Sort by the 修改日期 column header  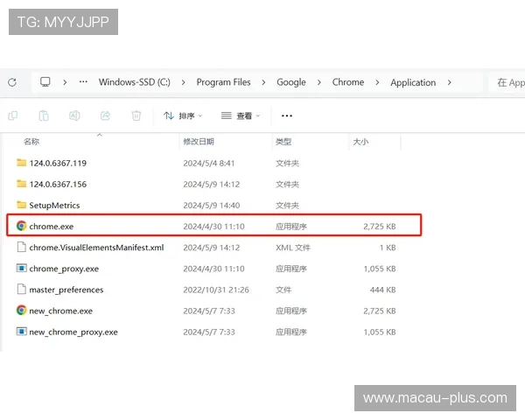tap(199, 142)
